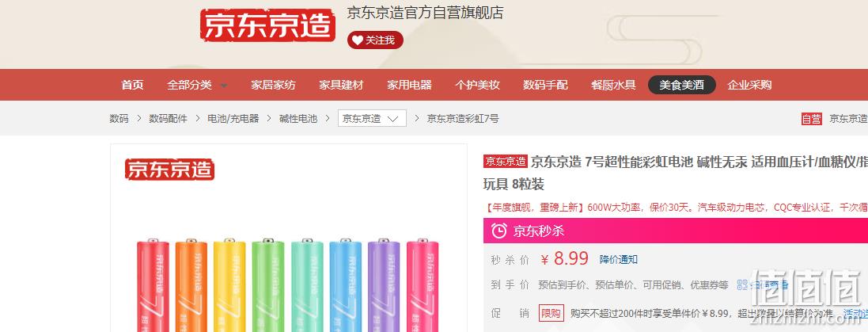
Task: Open 企业采购 menu item
Action: pos(749,85)
